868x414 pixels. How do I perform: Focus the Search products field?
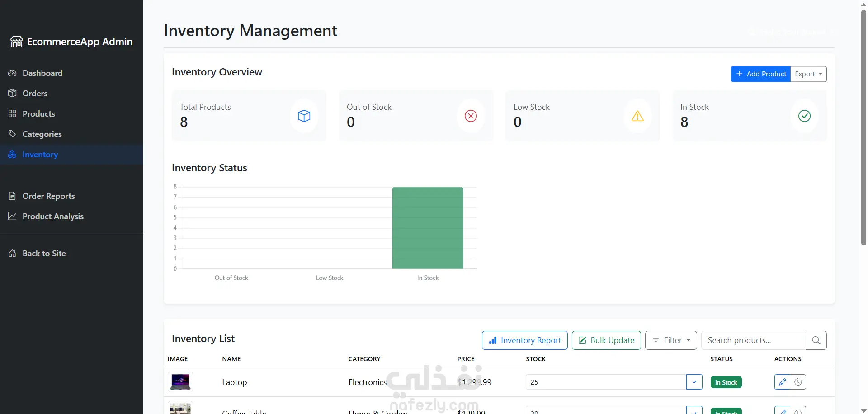click(754, 340)
